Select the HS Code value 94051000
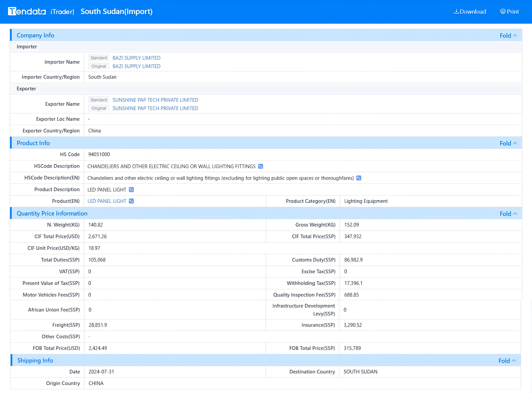The width and height of the screenshot is (532, 393). tap(99, 154)
